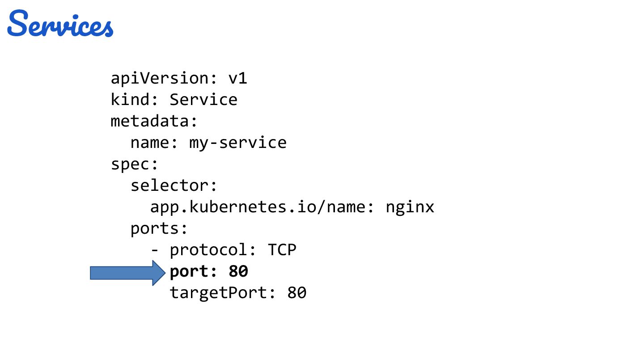This screenshot has height=362, width=644.
Task: Click the dash before protocol
Action: click(155, 251)
